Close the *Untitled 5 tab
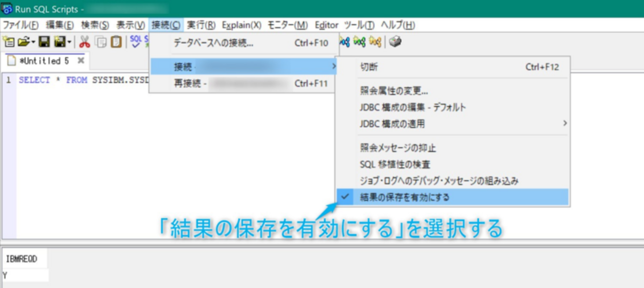Viewport: 644px width, 288px height. coord(81,60)
